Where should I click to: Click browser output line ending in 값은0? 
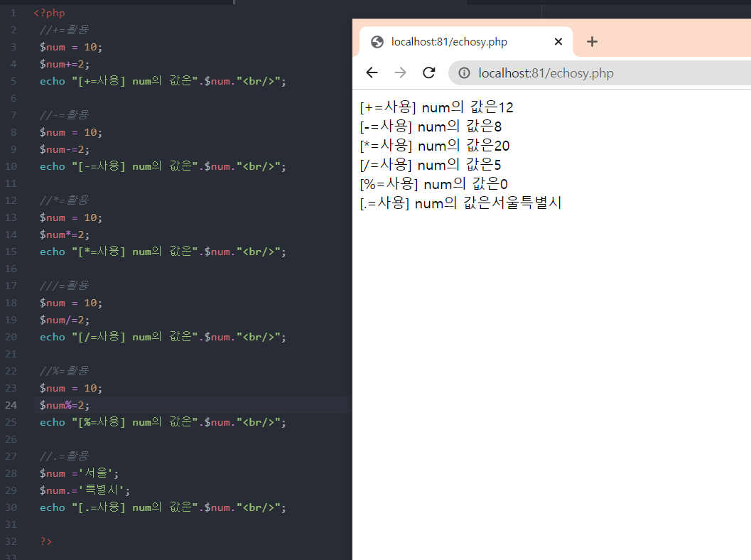point(433,184)
